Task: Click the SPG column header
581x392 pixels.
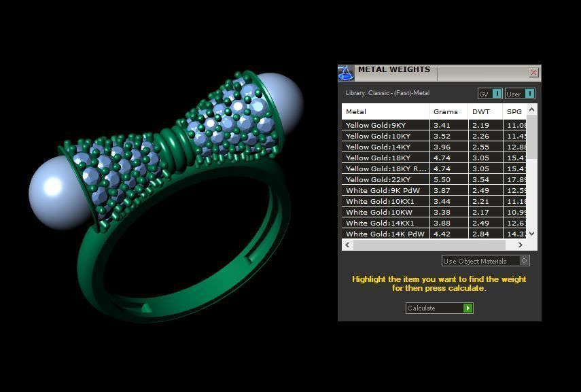Action: tap(514, 111)
